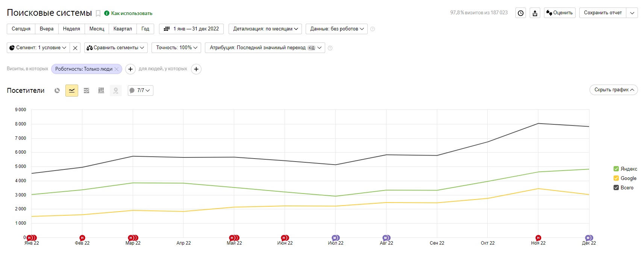
Task: Select the Вчера period tab
Action: tap(47, 29)
